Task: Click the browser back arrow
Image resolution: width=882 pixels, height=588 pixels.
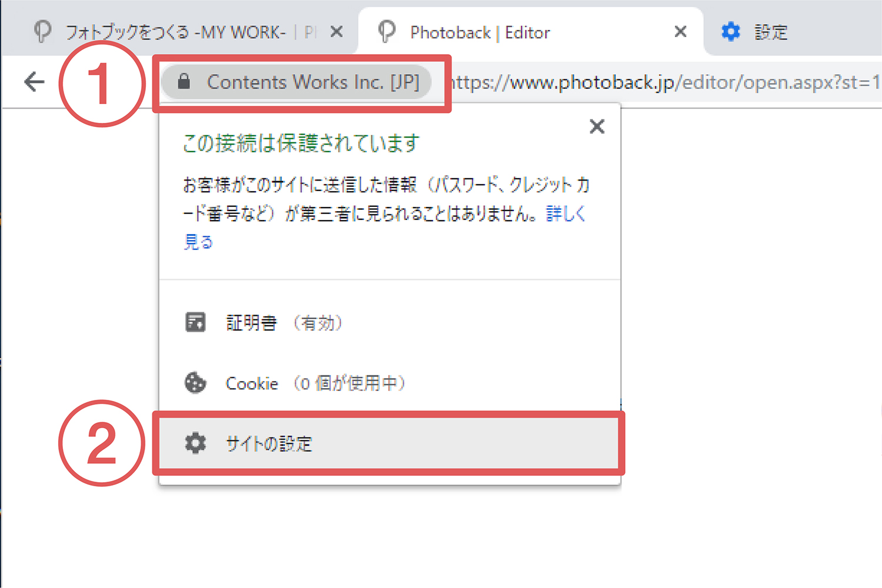Action: (35, 82)
